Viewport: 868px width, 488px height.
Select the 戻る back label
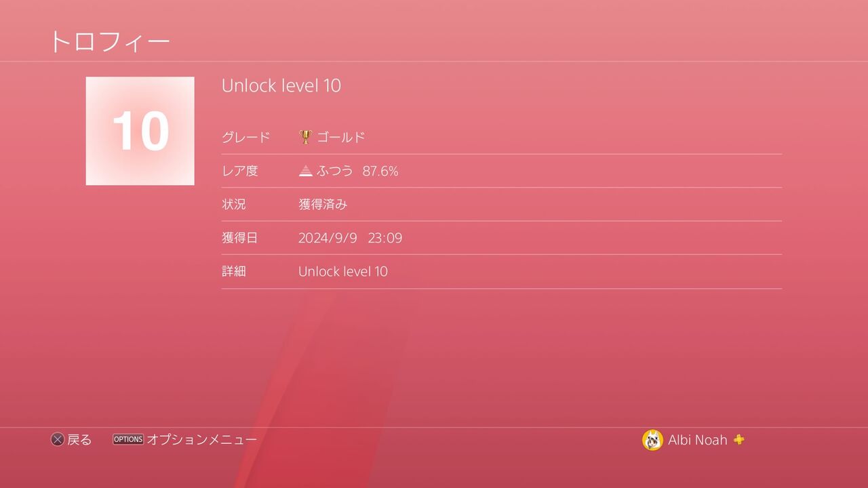(79, 440)
